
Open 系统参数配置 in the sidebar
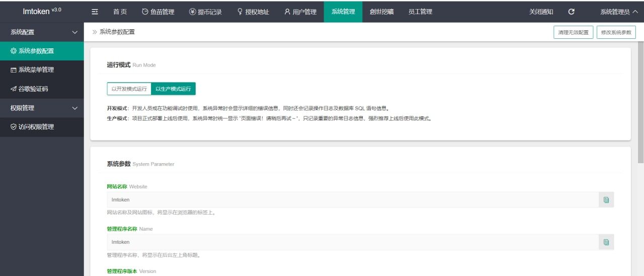42,51
